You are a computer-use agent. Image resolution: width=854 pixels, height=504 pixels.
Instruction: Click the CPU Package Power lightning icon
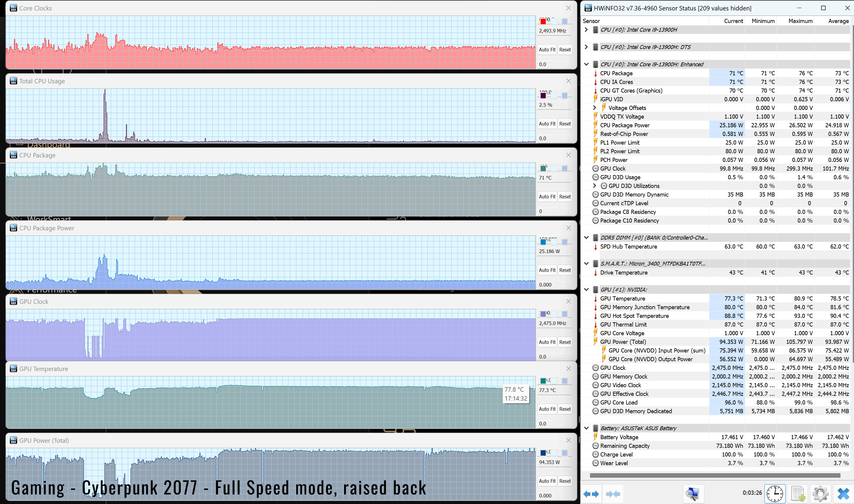tap(595, 125)
